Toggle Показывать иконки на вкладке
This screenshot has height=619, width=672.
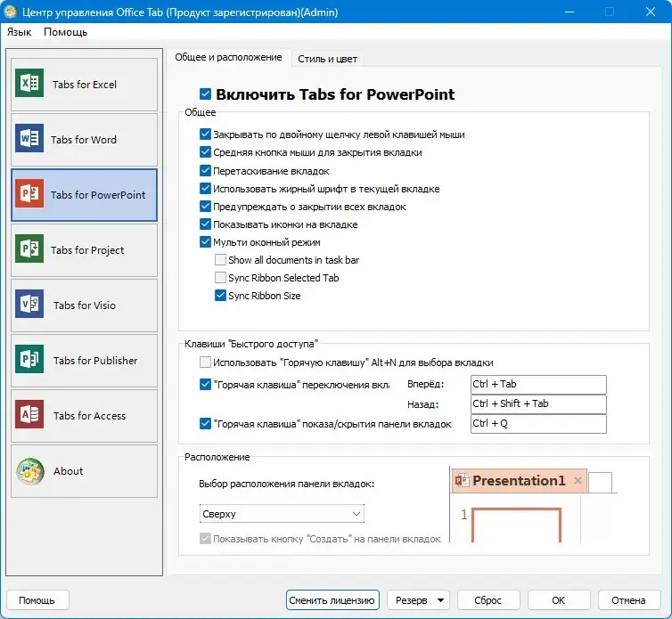pyautogui.click(x=205, y=224)
